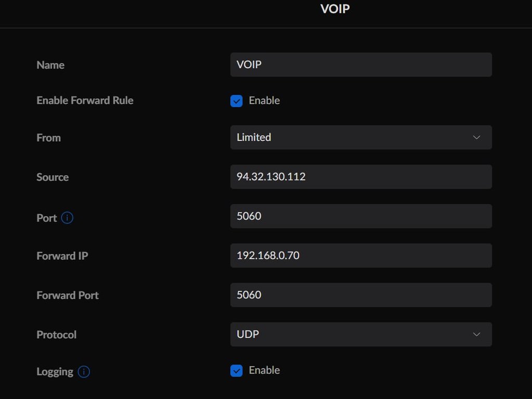
Task: Click the Port input field
Action: (x=361, y=216)
